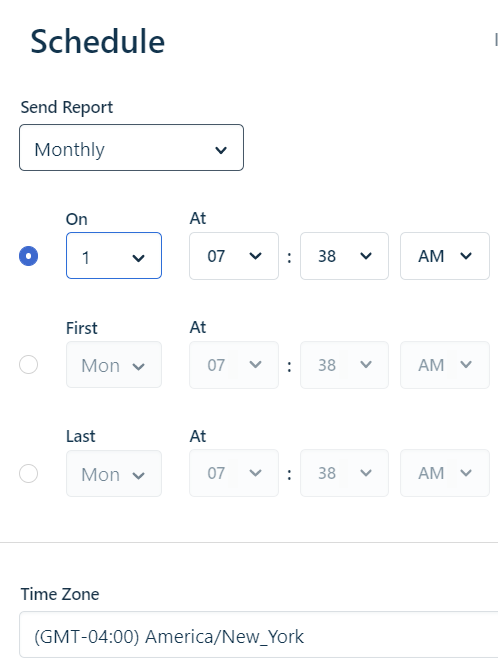
Task: Open the minutes dropdown in the On row
Action: (344, 256)
